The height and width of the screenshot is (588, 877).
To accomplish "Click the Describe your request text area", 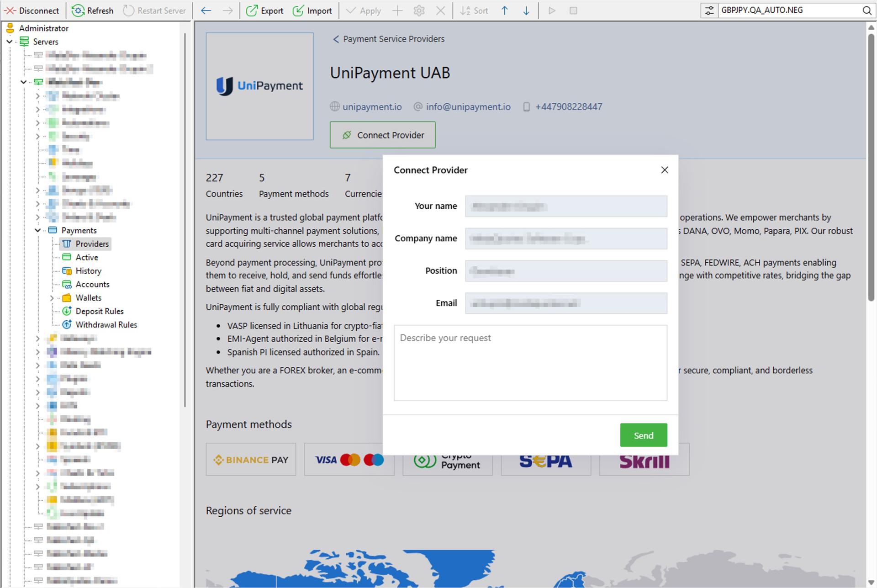I will [x=530, y=363].
